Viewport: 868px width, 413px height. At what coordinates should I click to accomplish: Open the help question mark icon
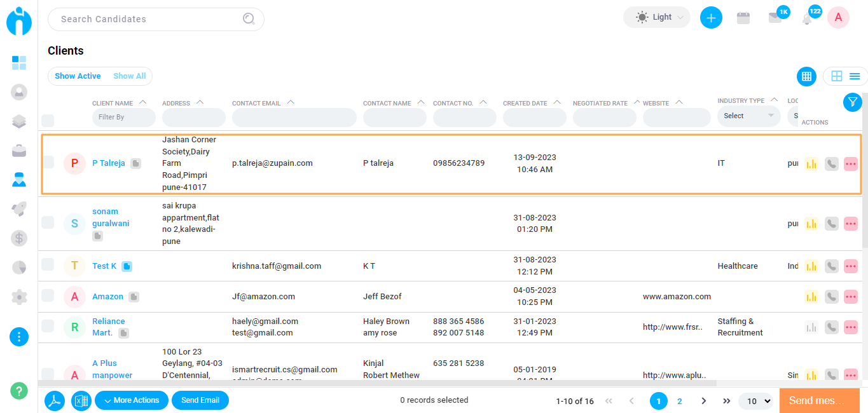coord(19,391)
